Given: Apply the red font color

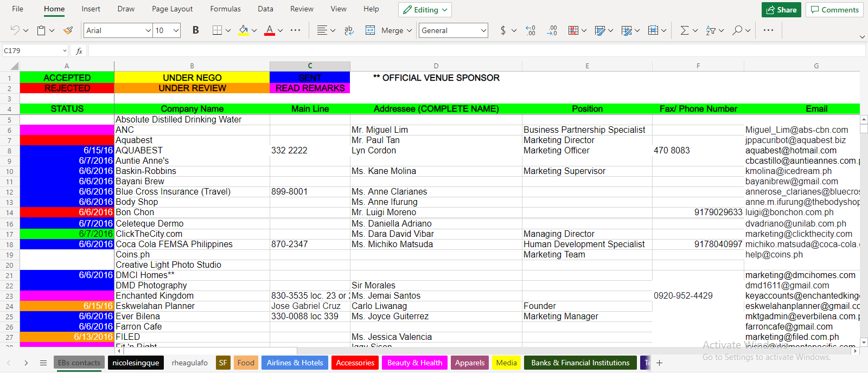Looking at the screenshot, I should [x=270, y=30].
